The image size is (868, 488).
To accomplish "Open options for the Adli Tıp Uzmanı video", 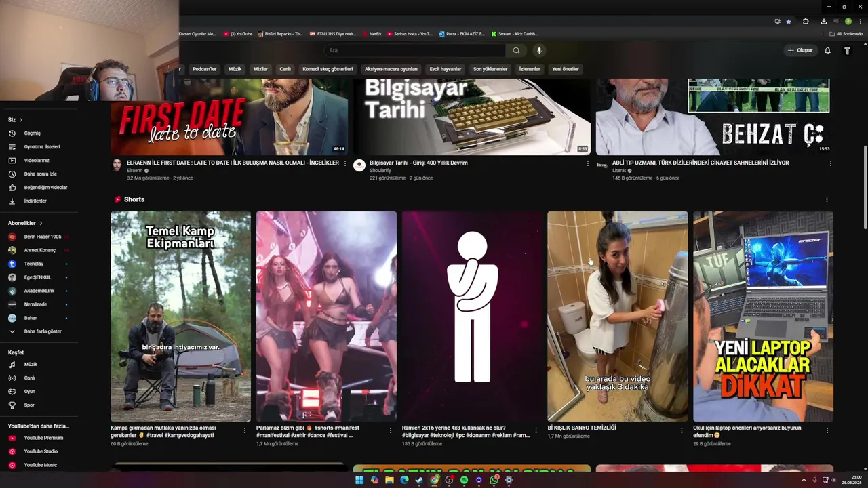I will point(830,163).
